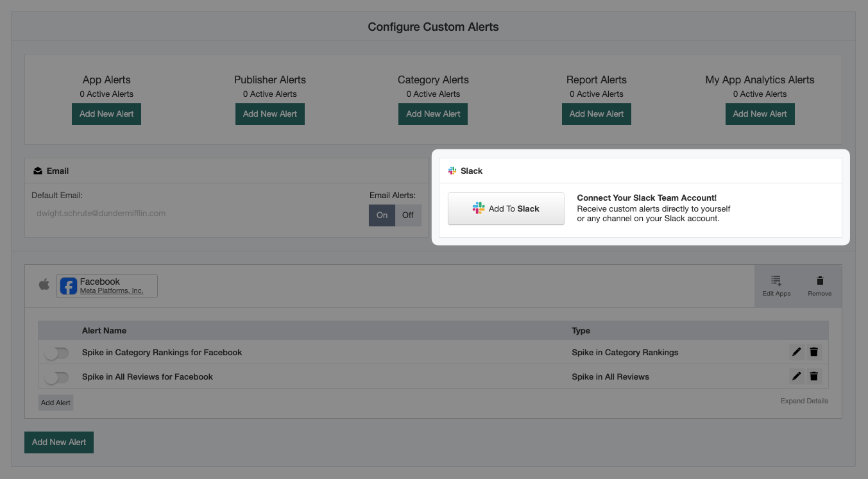
Task: Turn email alerts On
Action: coord(382,215)
